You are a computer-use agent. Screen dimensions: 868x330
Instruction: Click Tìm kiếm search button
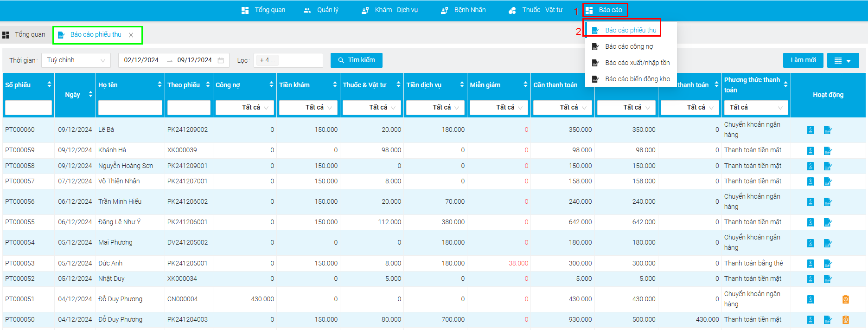pos(356,60)
